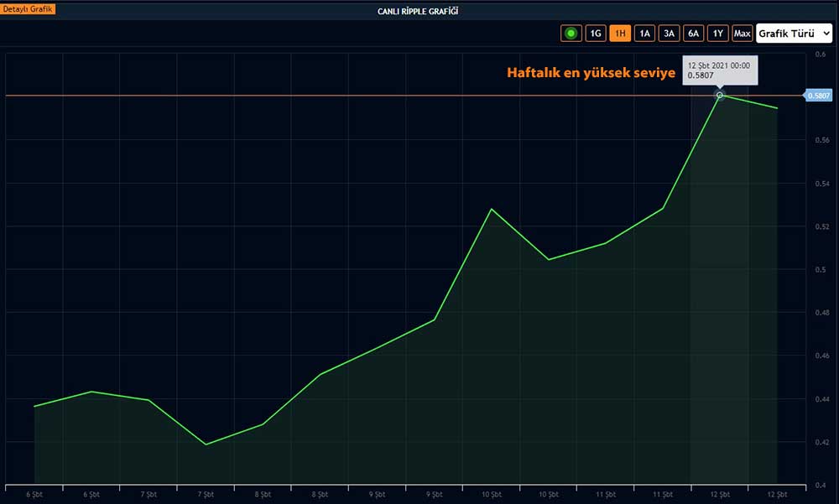Screen dimensions: 839x504
Task: Switch to the 3A time range
Action: click(x=669, y=34)
